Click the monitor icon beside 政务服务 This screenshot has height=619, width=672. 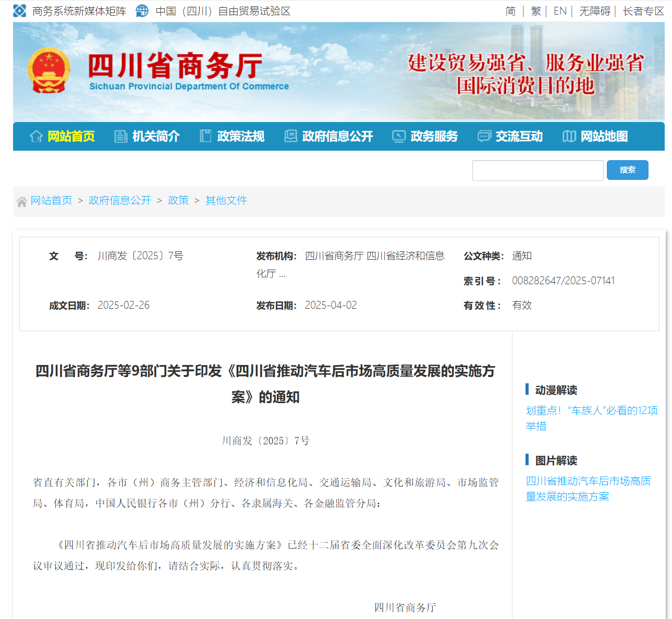tap(399, 137)
